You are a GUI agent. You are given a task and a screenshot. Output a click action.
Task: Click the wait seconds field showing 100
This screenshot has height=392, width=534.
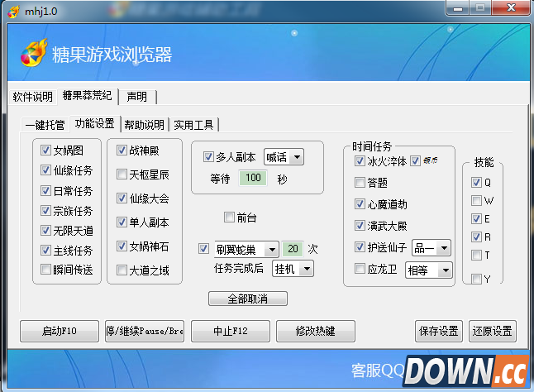coord(254,178)
